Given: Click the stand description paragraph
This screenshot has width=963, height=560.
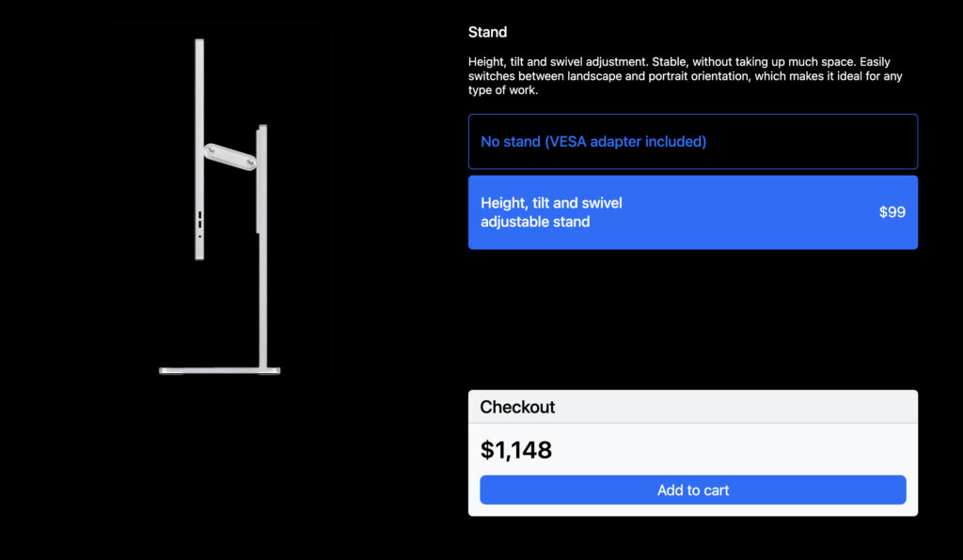Looking at the screenshot, I should [x=685, y=76].
